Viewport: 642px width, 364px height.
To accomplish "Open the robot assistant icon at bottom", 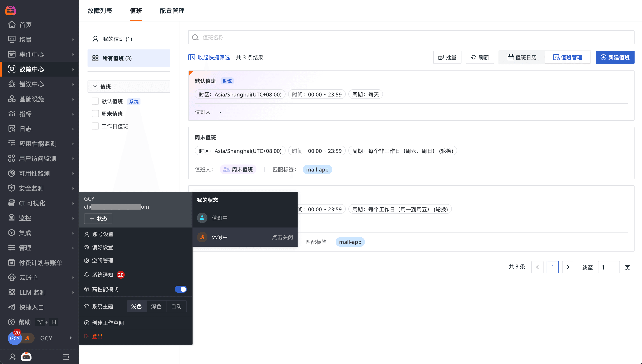I will coord(26,357).
